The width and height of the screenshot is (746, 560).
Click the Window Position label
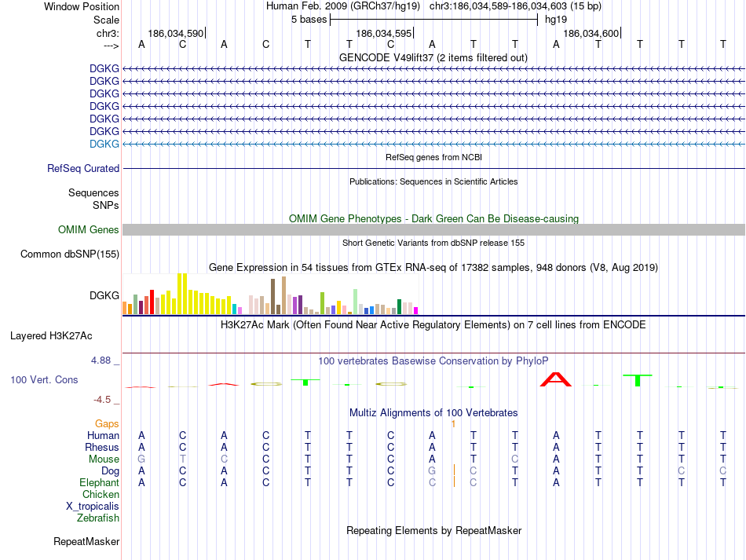[82, 6]
